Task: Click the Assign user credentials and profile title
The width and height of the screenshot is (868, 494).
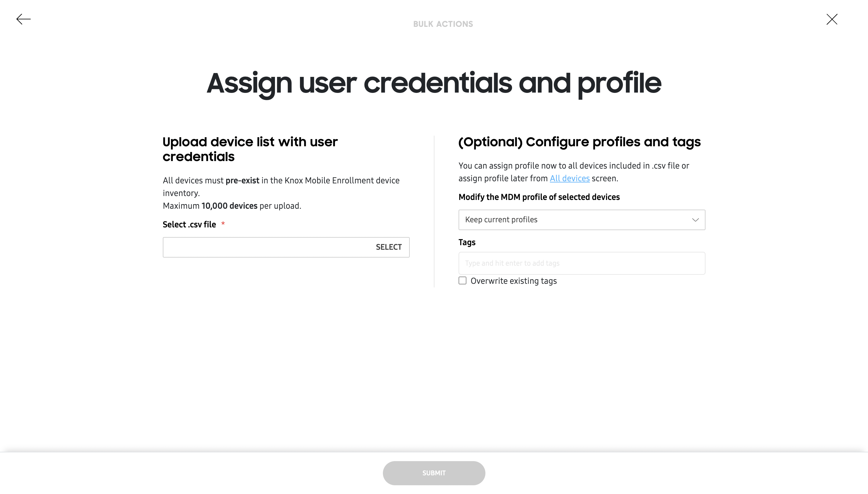Action: pyautogui.click(x=434, y=84)
